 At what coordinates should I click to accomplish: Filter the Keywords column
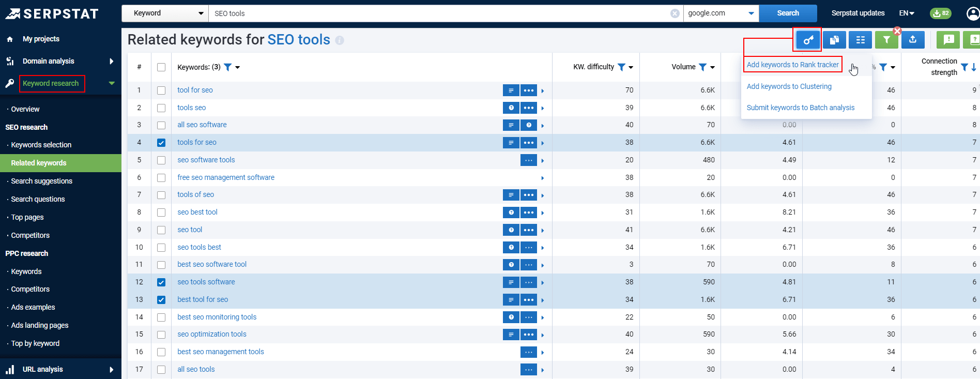pyautogui.click(x=227, y=67)
